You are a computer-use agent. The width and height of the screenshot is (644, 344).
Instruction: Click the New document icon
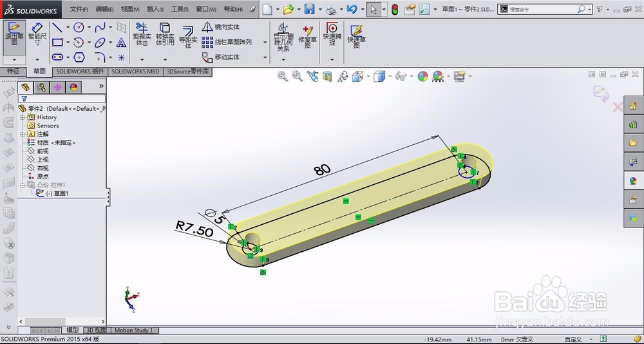point(267,9)
